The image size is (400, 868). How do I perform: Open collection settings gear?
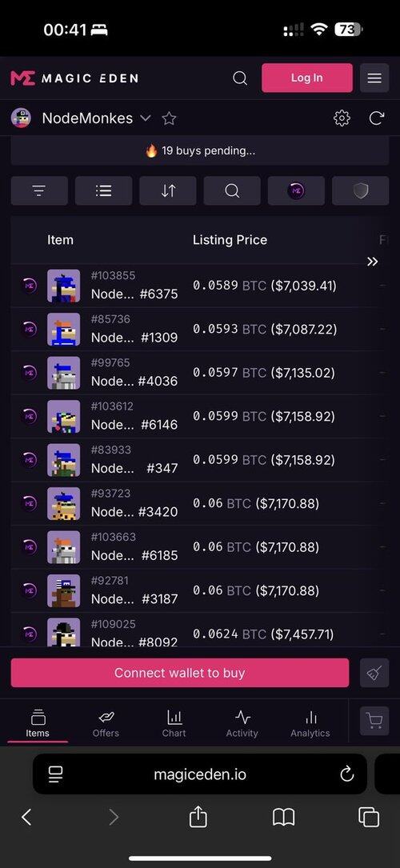tap(342, 118)
